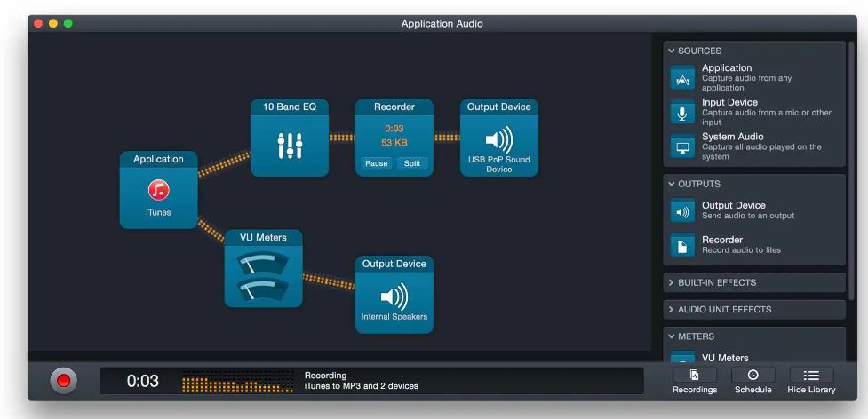Select the Application source icon in library
Screen dimensions: 868x419
click(x=682, y=78)
